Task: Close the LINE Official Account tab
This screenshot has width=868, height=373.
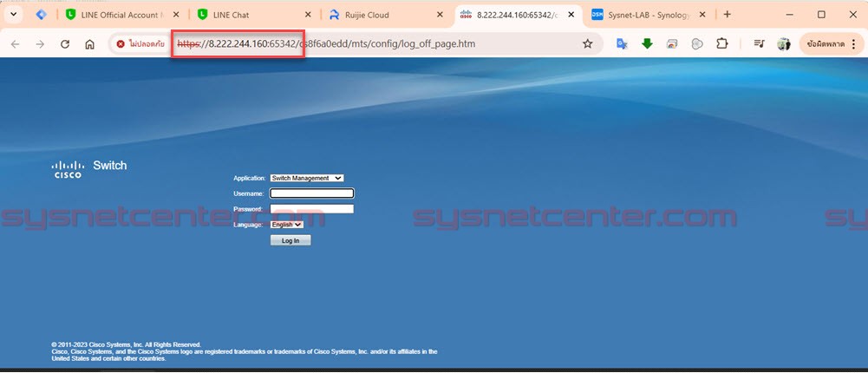Action: [x=176, y=15]
